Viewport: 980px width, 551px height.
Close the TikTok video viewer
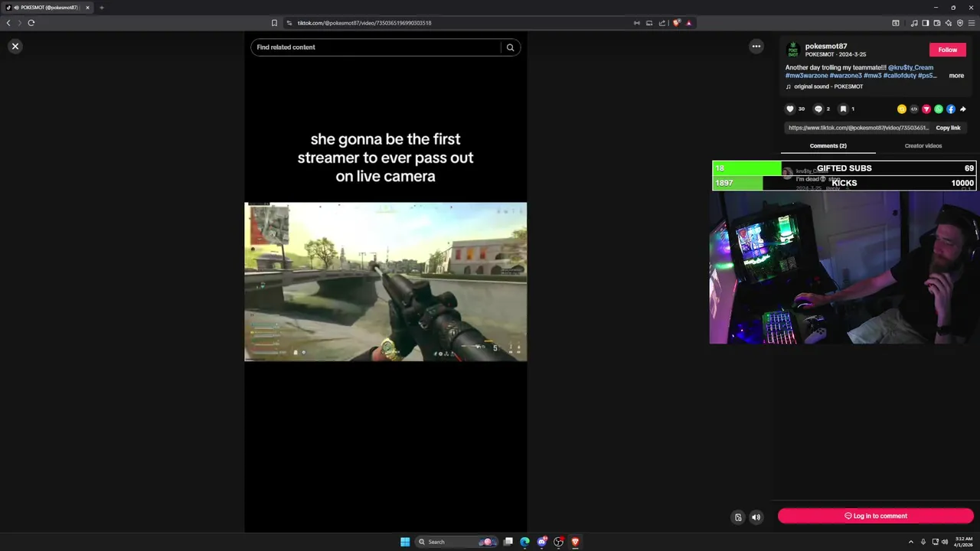[x=15, y=47]
